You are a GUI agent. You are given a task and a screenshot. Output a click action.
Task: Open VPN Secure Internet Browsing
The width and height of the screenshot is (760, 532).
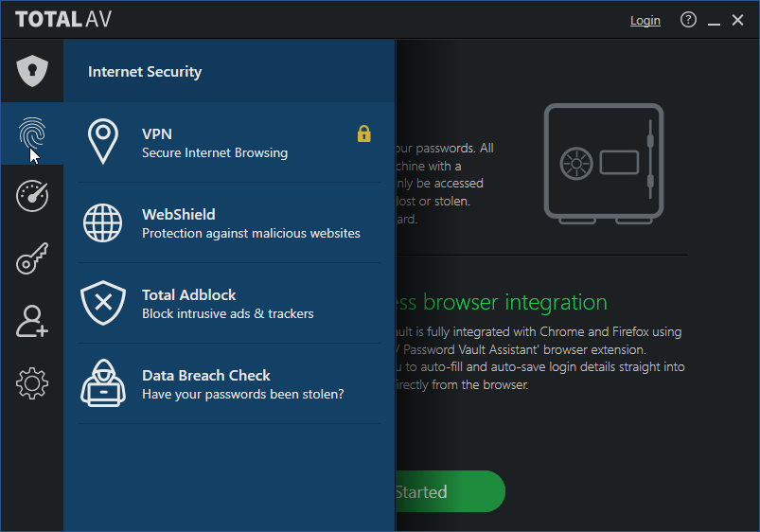[x=229, y=143]
